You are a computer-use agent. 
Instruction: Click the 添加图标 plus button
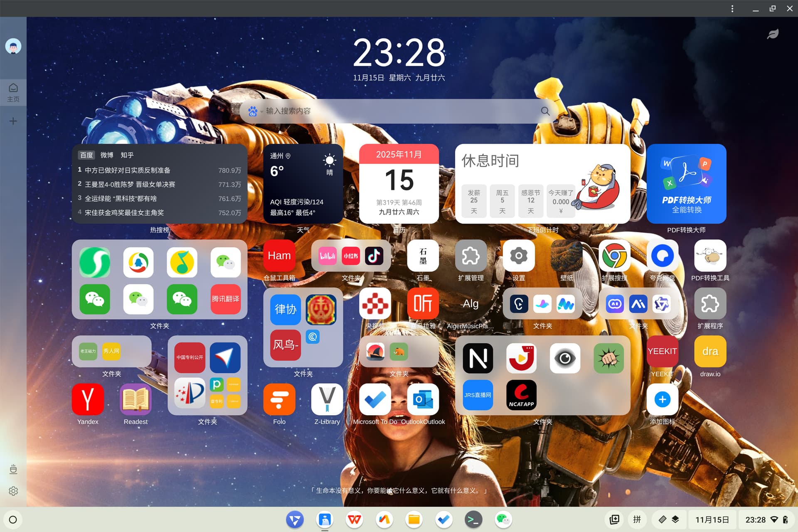[662, 399]
